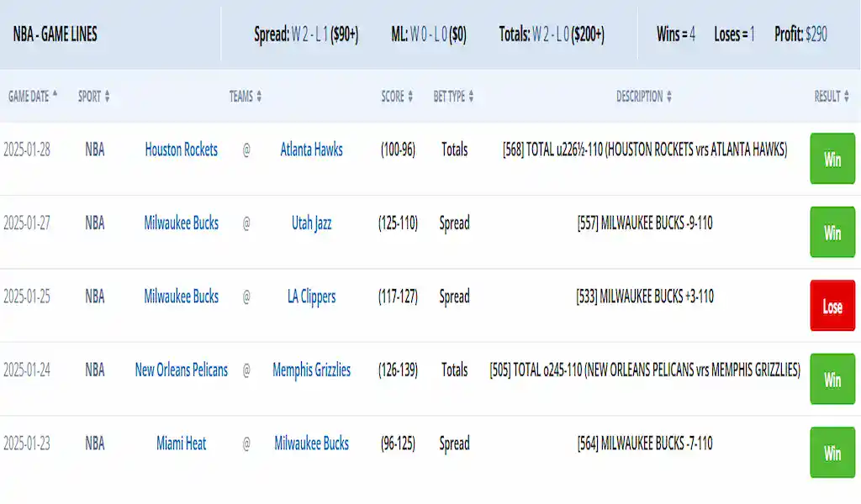Click the NBA - GAME LINES heading
861x504 pixels.
click(x=55, y=34)
